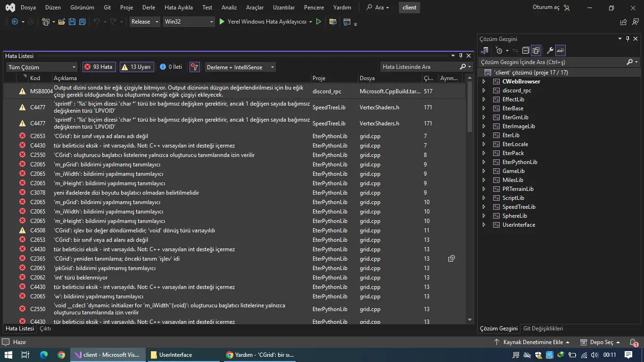The image size is (644, 362).
Task: Expand the CWebBrowser project node
Action: 484,82
